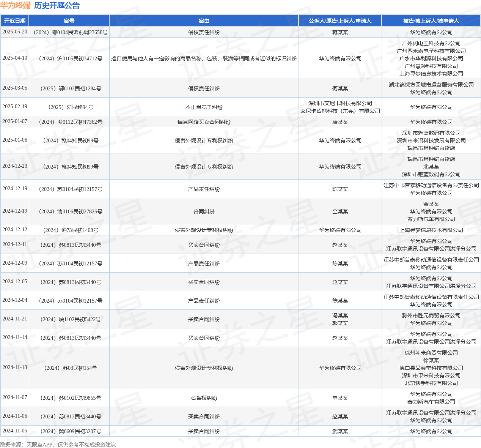Click defendant 广州闪电王科技有限公司
481x448 pixels.
[x=431, y=43]
